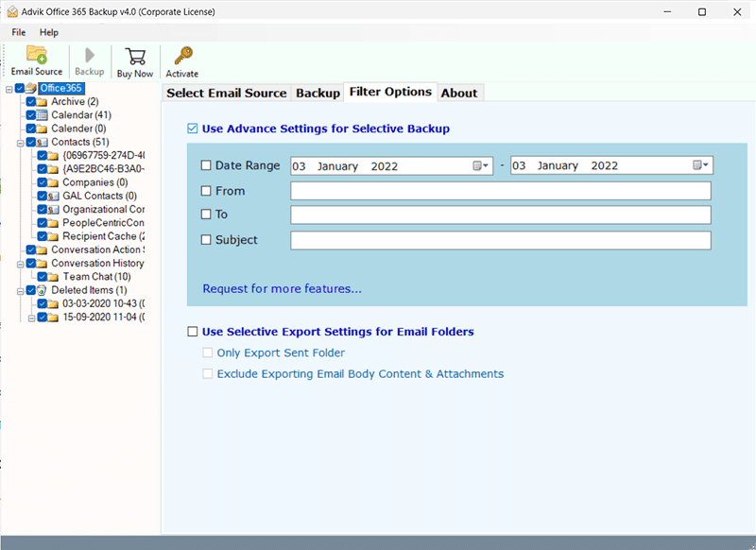Open the Help menu
The image size is (756, 550).
tap(49, 32)
